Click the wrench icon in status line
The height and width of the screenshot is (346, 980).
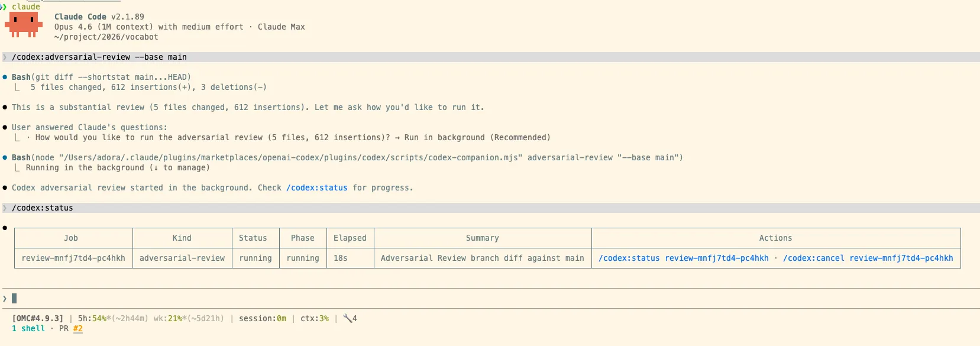348,318
